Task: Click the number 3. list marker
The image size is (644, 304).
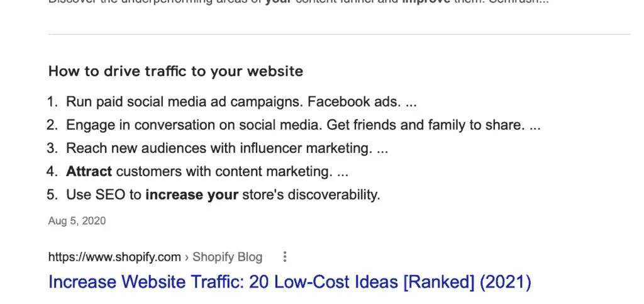Action: (53, 148)
